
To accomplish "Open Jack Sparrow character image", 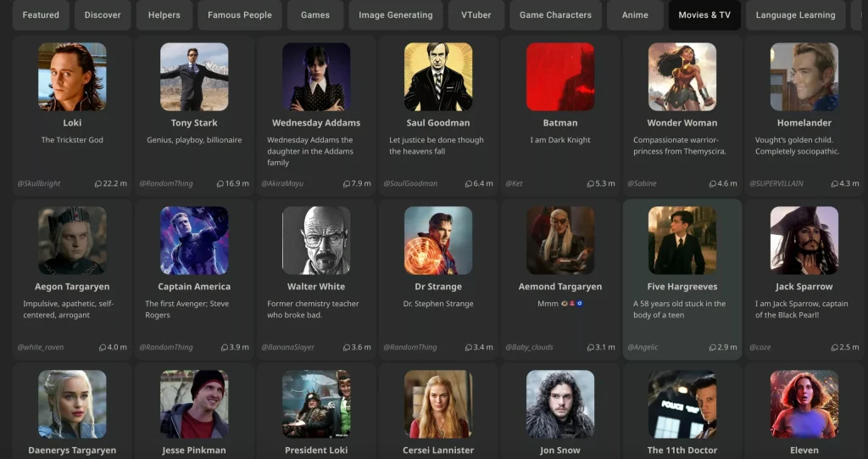I will 804,241.
